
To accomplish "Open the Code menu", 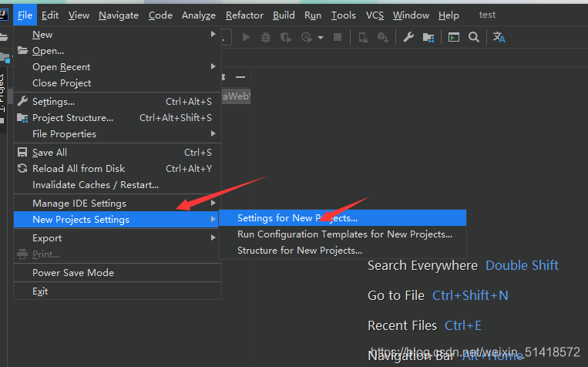I will click(160, 15).
